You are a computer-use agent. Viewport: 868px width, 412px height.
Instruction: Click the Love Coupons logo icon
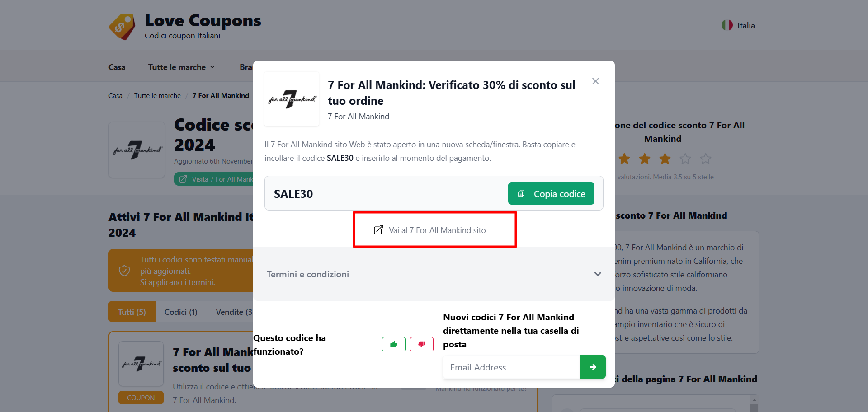click(122, 27)
